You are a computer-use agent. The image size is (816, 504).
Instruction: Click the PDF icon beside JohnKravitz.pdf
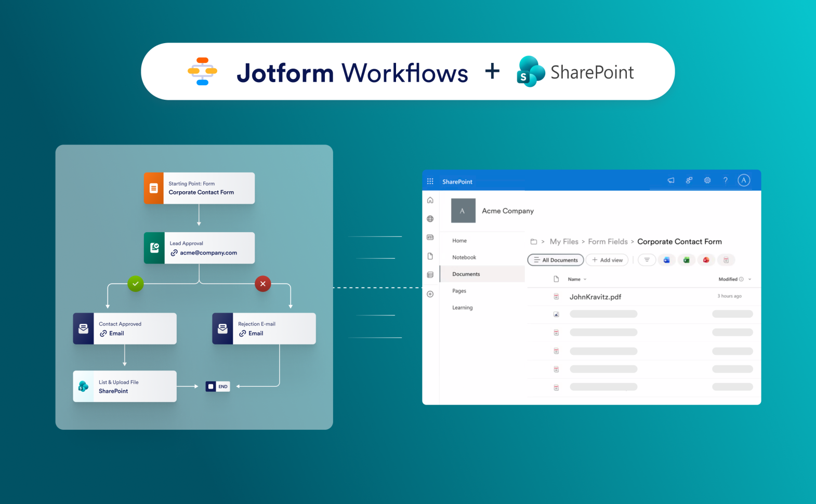click(x=556, y=297)
